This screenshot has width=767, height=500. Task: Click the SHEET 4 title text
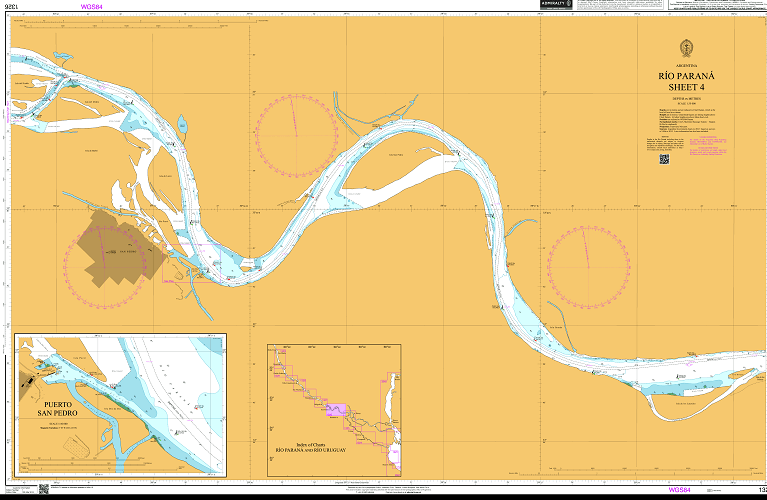(686, 87)
